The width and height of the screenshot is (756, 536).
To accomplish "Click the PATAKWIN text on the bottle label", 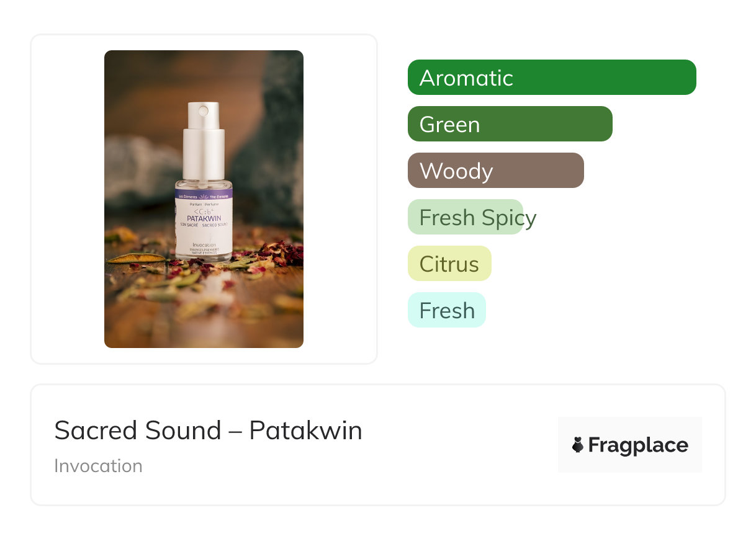I will 204,219.
